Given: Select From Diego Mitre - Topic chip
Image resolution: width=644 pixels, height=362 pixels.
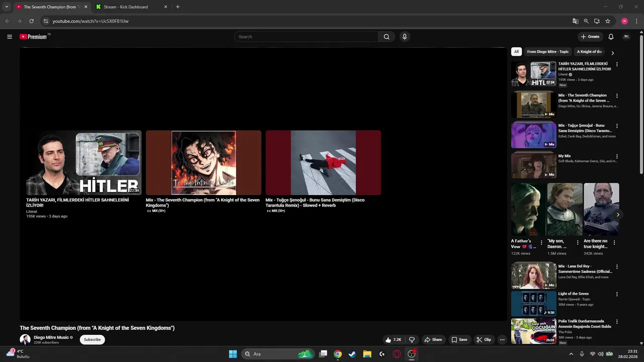Looking at the screenshot, I should (548, 52).
